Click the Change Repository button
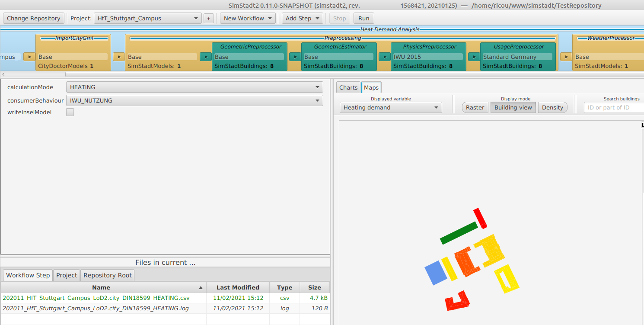 (x=34, y=18)
